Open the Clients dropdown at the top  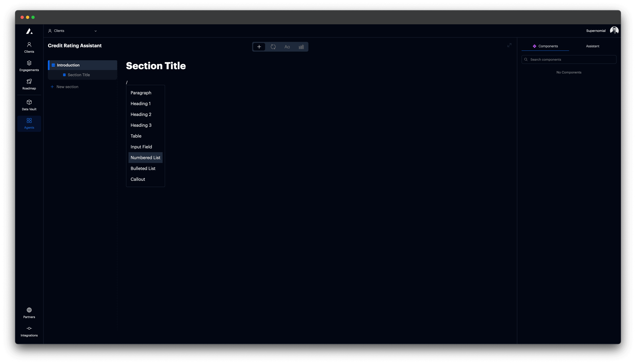click(x=73, y=30)
